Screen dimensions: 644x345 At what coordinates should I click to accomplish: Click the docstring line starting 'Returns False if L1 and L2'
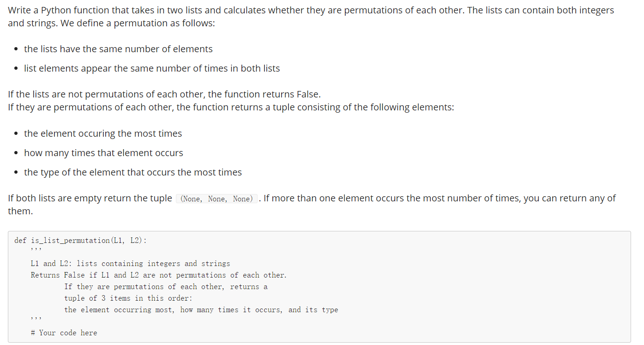159,275
